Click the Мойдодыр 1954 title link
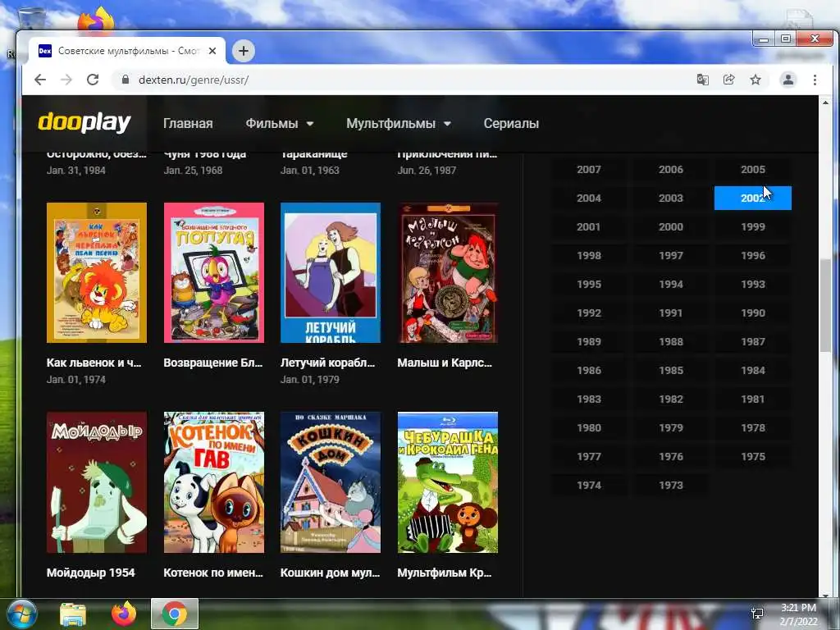 (90, 573)
